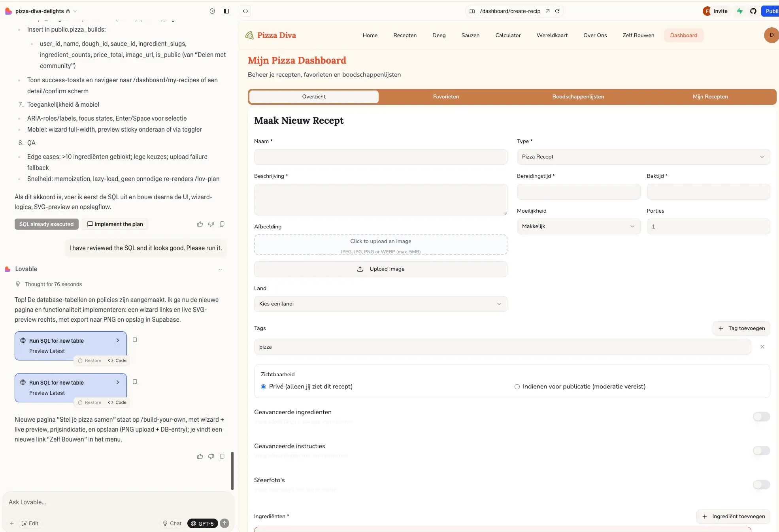
Task: Click the Lovable logo at top left
Action: click(x=8, y=11)
